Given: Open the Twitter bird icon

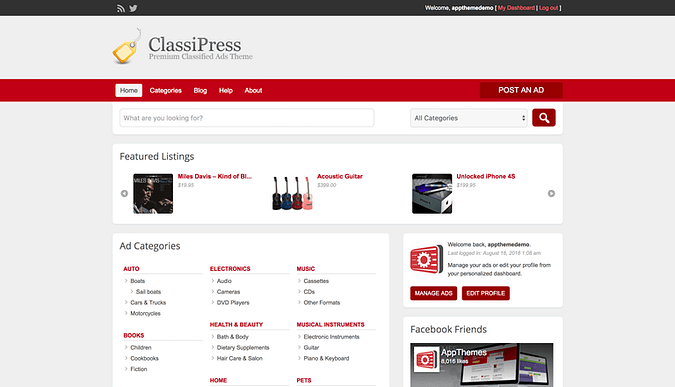Looking at the screenshot, I should tap(133, 8).
